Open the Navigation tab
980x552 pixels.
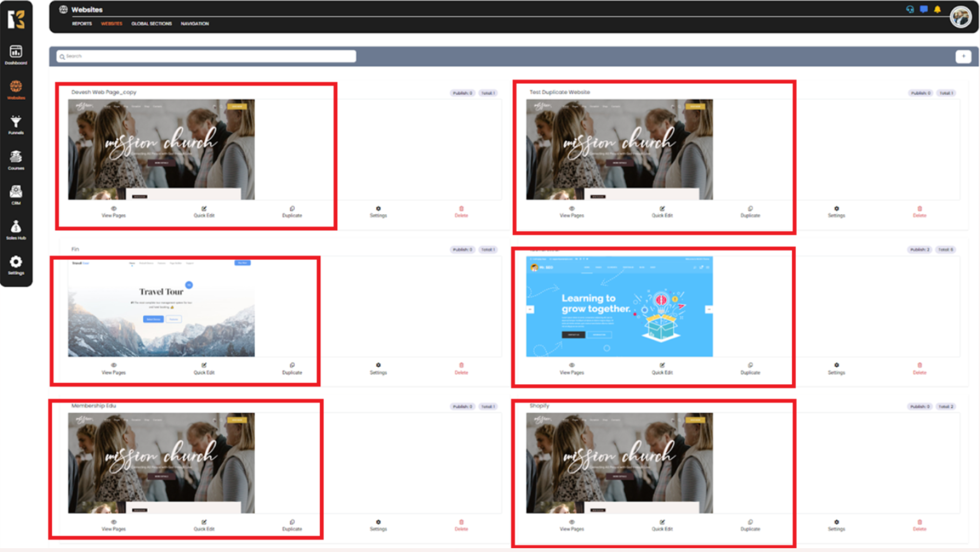[195, 24]
